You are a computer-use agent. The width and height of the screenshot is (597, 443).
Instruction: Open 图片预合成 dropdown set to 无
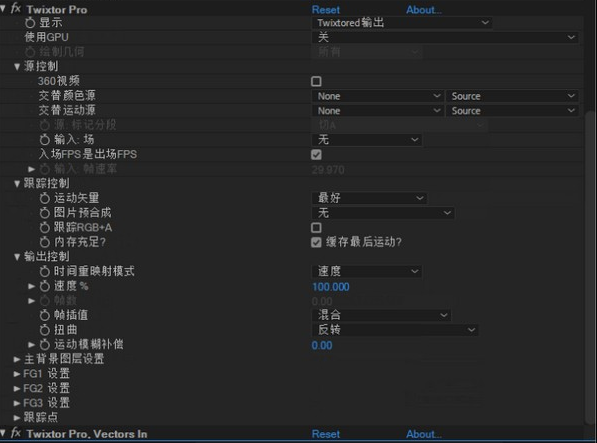pyautogui.click(x=383, y=213)
